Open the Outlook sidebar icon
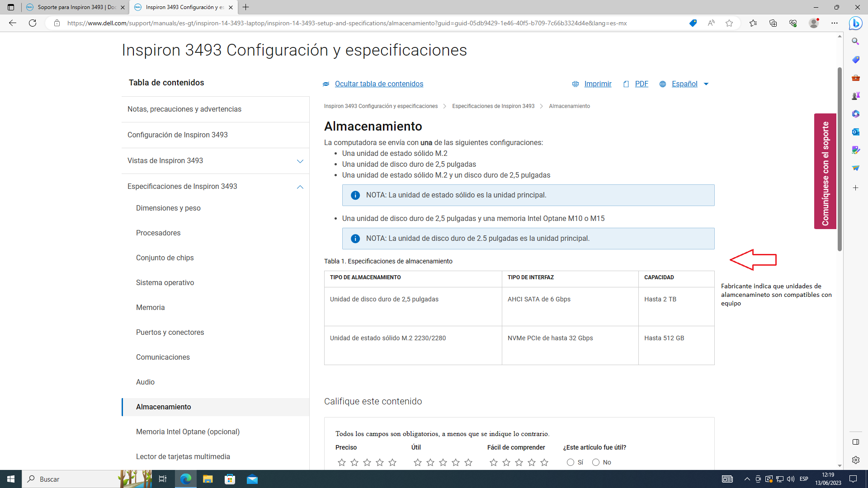868x488 pixels. [855, 132]
